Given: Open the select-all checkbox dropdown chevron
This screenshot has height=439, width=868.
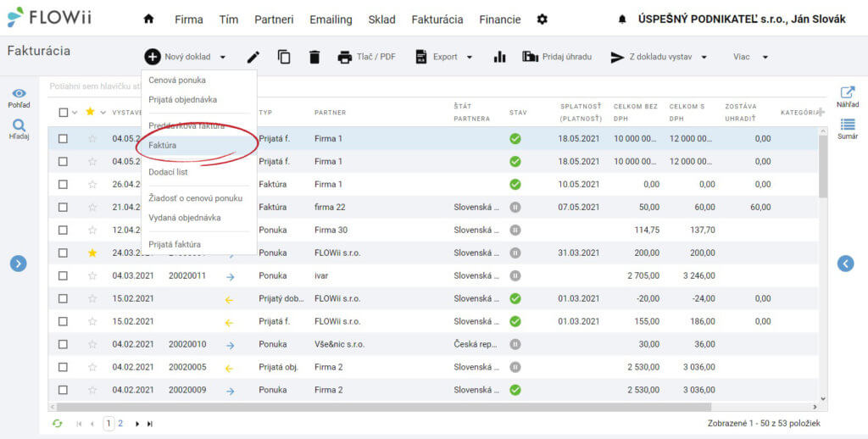Looking at the screenshot, I should (x=75, y=113).
